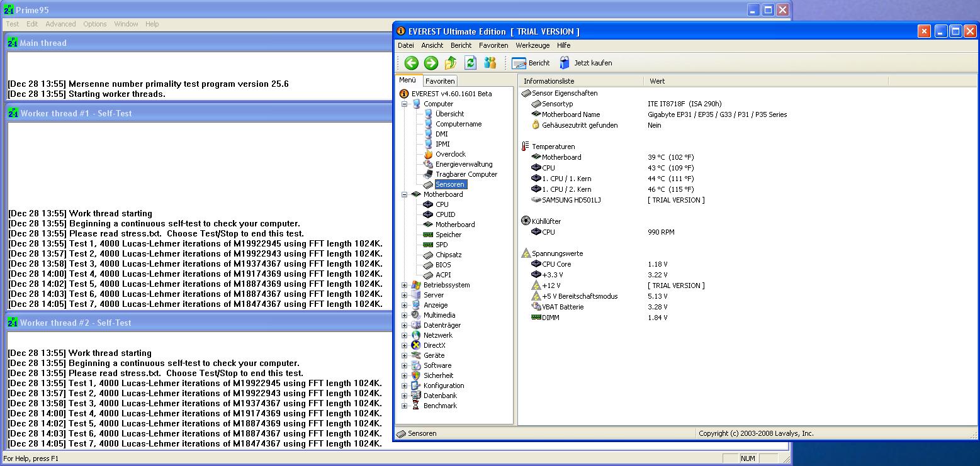The width and height of the screenshot is (980, 466).
Task: Collapse the Motherboard tree node
Action: [x=404, y=194]
